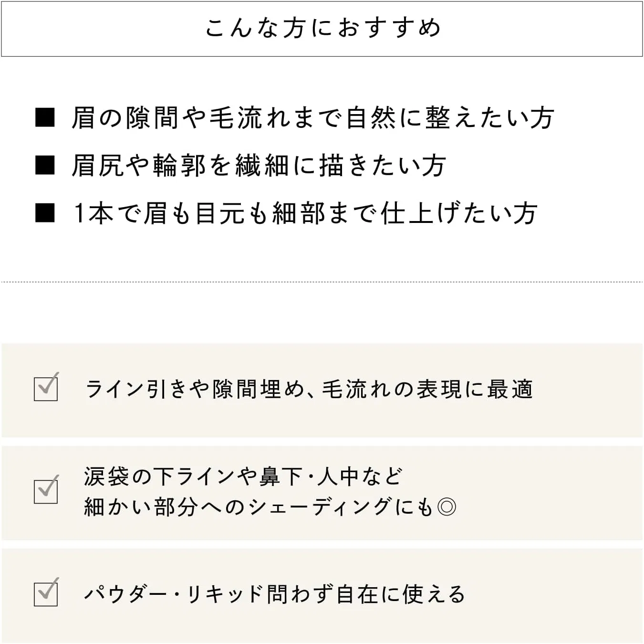Toggle the checkbox beside パウダー・リキッド問わず
This screenshot has height=644, width=644.
(46, 593)
